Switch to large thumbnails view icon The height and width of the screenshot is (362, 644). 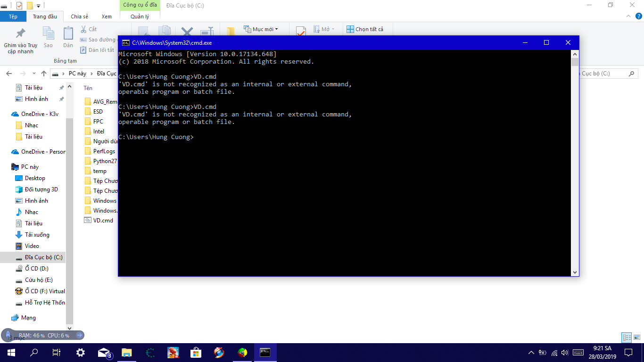(636, 337)
